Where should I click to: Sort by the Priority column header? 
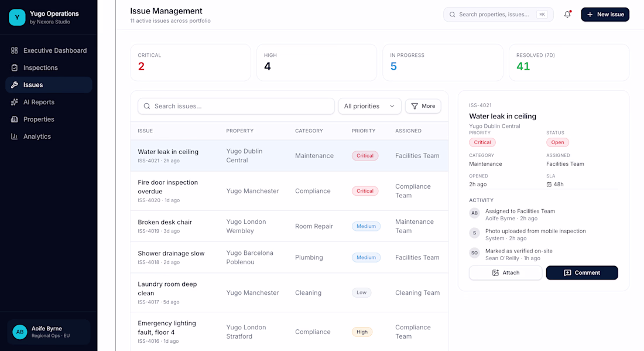pyautogui.click(x=364, y=131)
